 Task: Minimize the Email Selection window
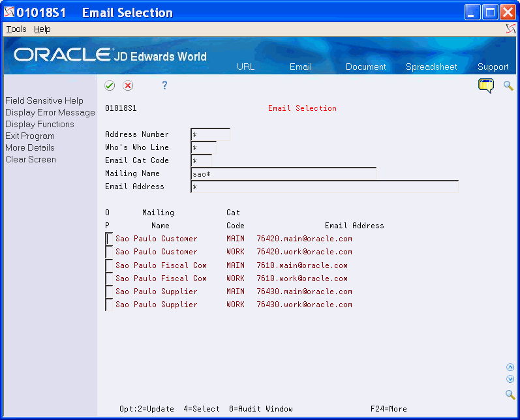tap(472, 12)
